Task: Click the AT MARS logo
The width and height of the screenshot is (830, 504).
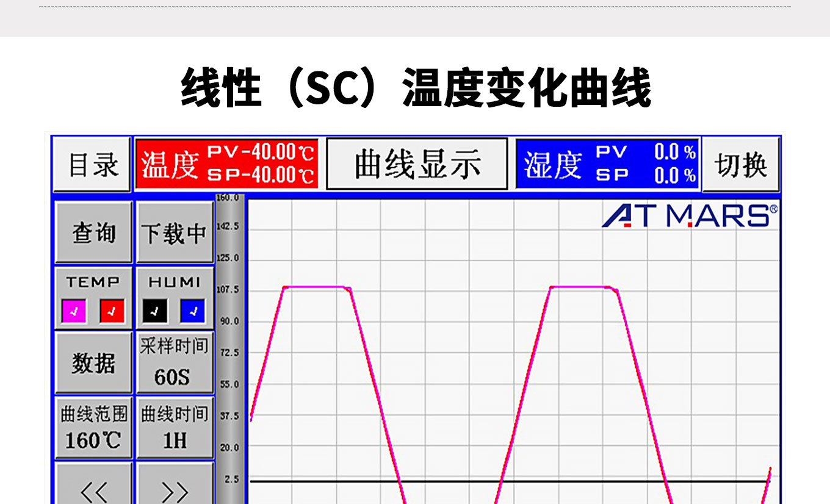Action: (x=690, y=216)
